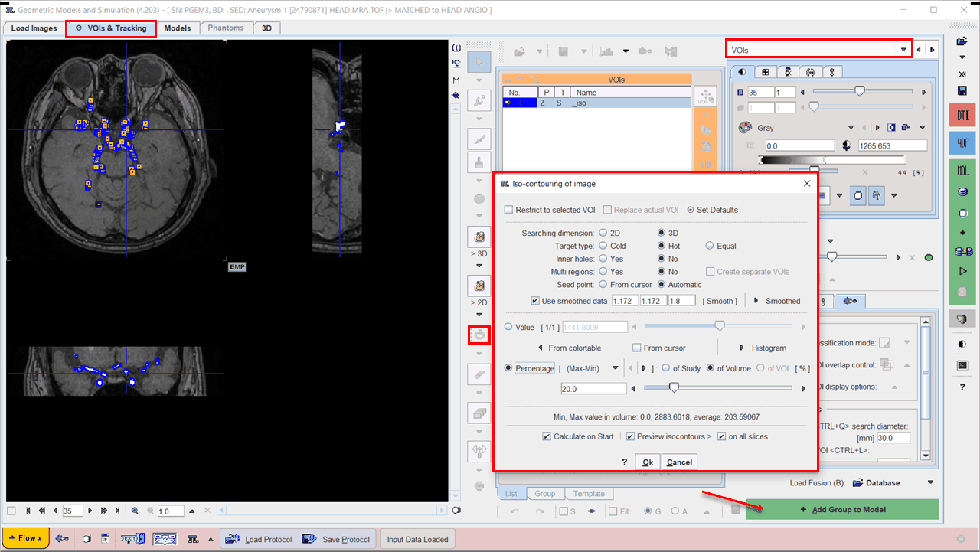Click the 3D iso-contour tool above the '> 3D' label

click(x=479, y=237)
